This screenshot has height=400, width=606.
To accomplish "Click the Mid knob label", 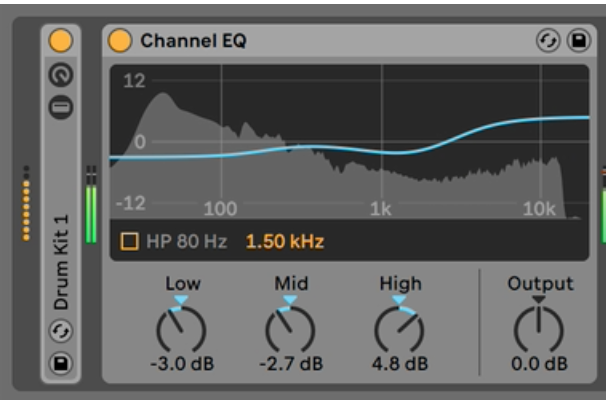I will [x=291, y=283].
